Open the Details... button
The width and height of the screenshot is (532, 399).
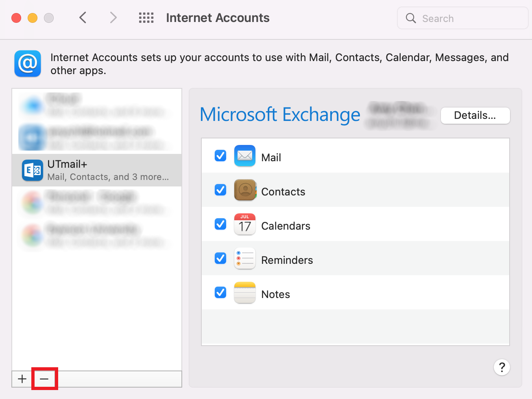[475, 116]
